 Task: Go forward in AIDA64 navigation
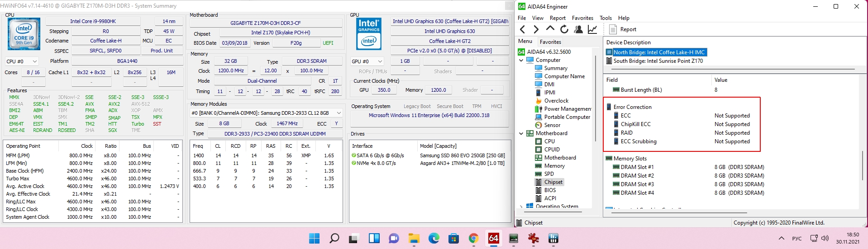[536, 29]
